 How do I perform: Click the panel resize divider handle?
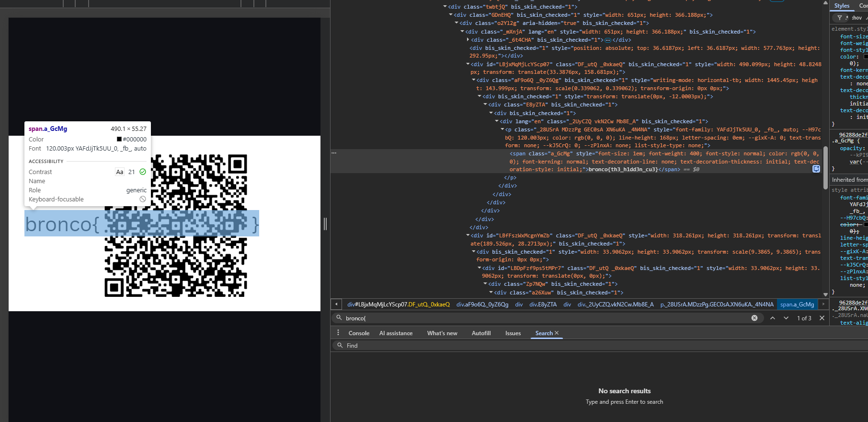coord(325,223)
